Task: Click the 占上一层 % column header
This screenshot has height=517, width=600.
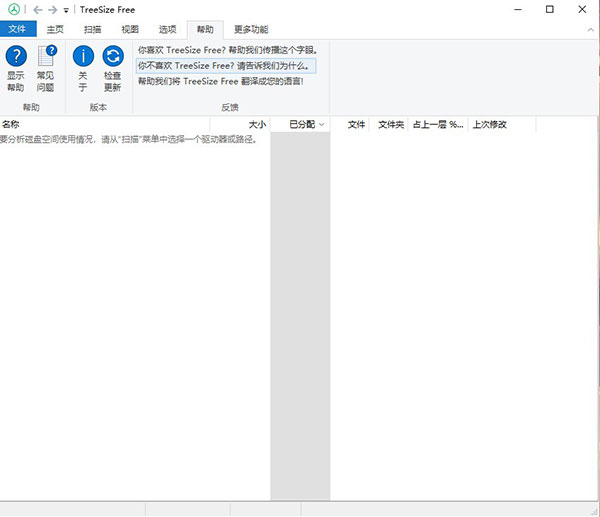Action: point(438,124)
